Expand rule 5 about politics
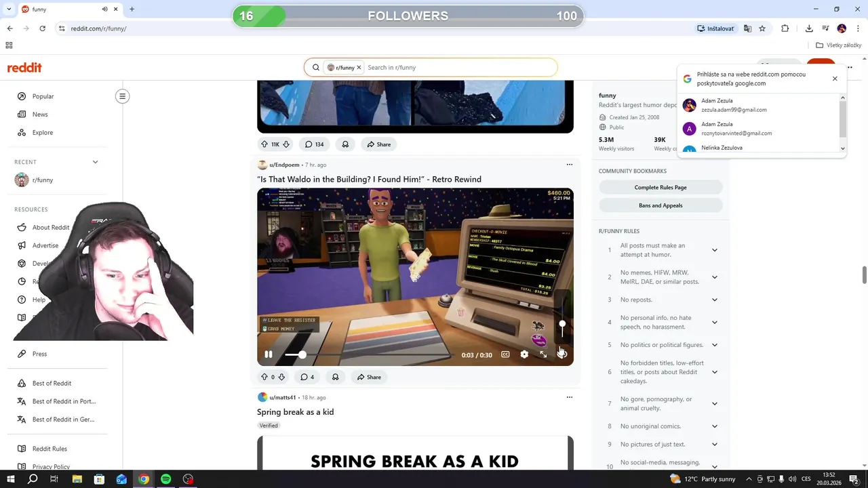The image size is (868, 488). pyautogui.click(x=715, y=345)
